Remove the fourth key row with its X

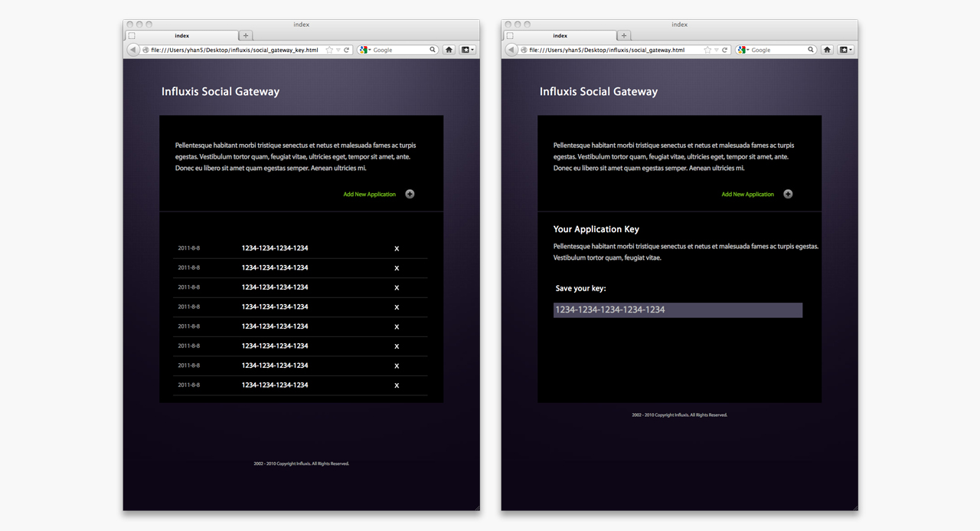tap(397, 307)
